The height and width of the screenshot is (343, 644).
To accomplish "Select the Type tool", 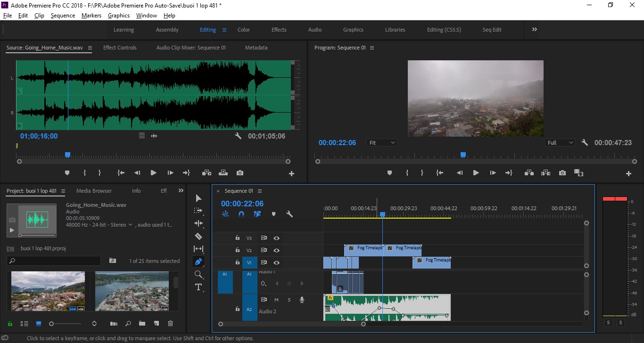I will (198, 287).
